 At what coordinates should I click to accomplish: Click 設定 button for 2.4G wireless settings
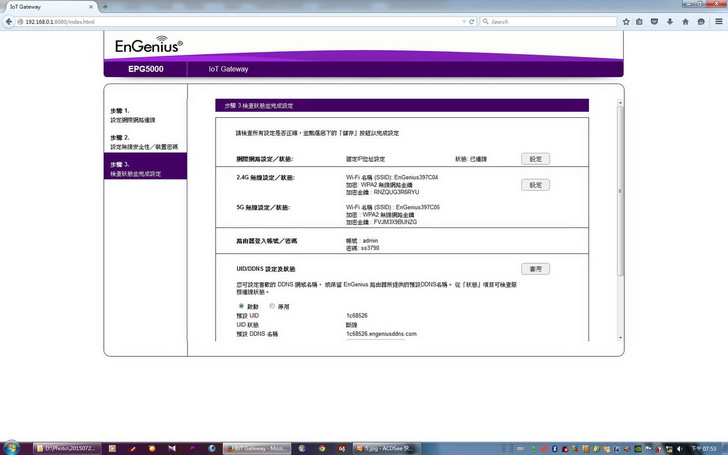pos(535,185)
